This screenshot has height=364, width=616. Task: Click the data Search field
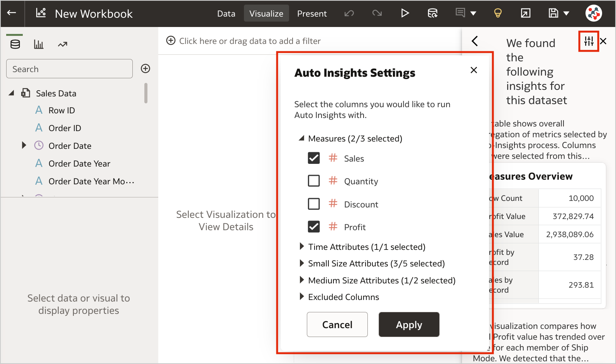[x=69, y=69]
